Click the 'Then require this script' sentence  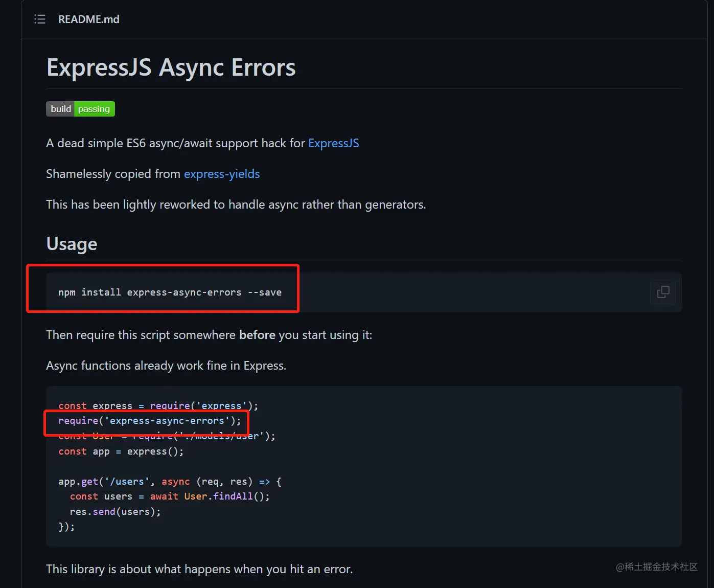click(209, 335)
